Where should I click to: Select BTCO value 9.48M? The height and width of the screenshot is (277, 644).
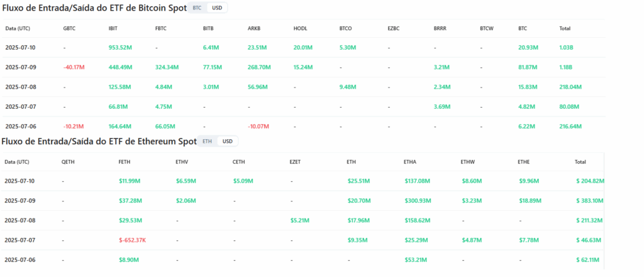point(348,87)
